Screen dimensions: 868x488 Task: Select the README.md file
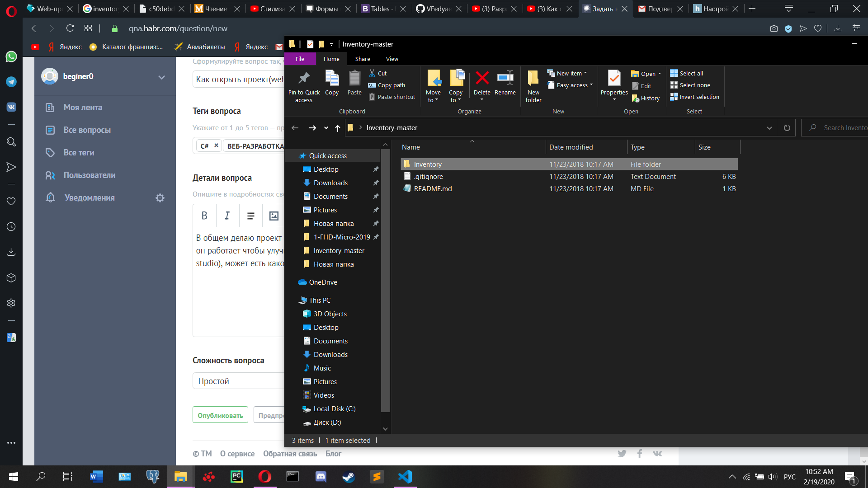click(x=433, y=189)
